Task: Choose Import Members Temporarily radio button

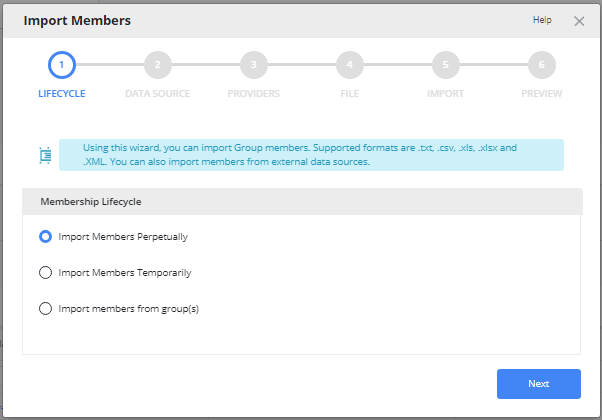Action: tap(45, 272)
